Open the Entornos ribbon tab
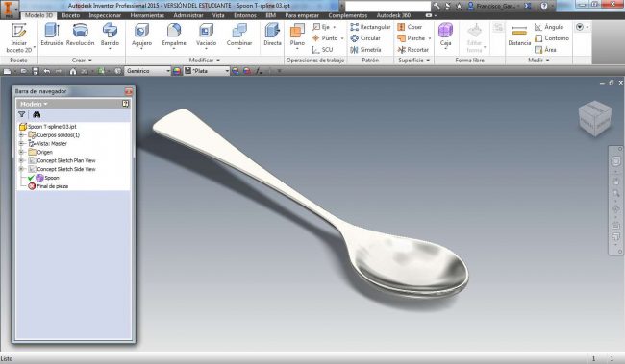Viewport: 625px width, 364px height. pyautogui.click(x=245, y=15)
